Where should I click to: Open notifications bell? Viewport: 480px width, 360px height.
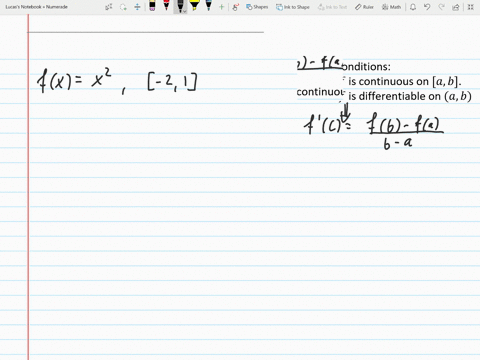(x=413, y=7)
